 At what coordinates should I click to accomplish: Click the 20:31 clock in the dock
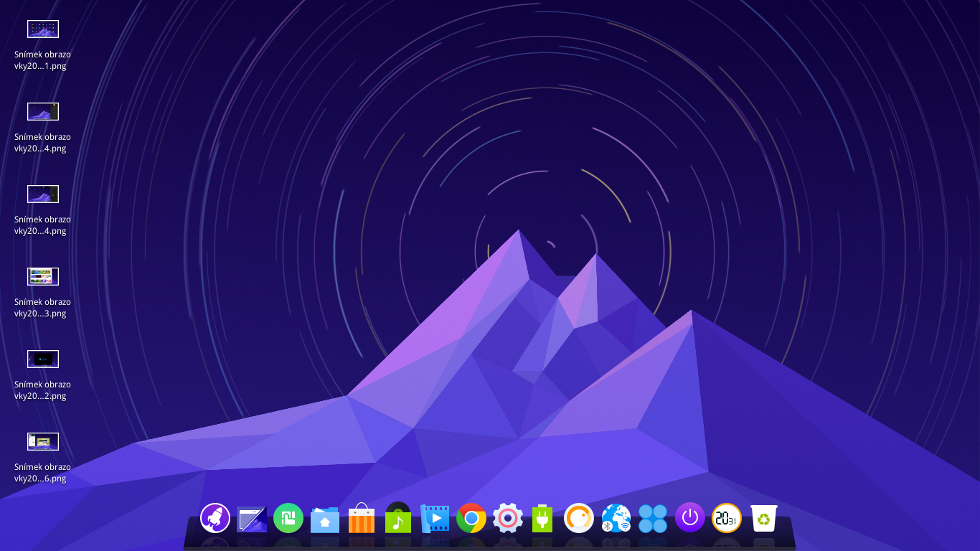pos(727,518)
